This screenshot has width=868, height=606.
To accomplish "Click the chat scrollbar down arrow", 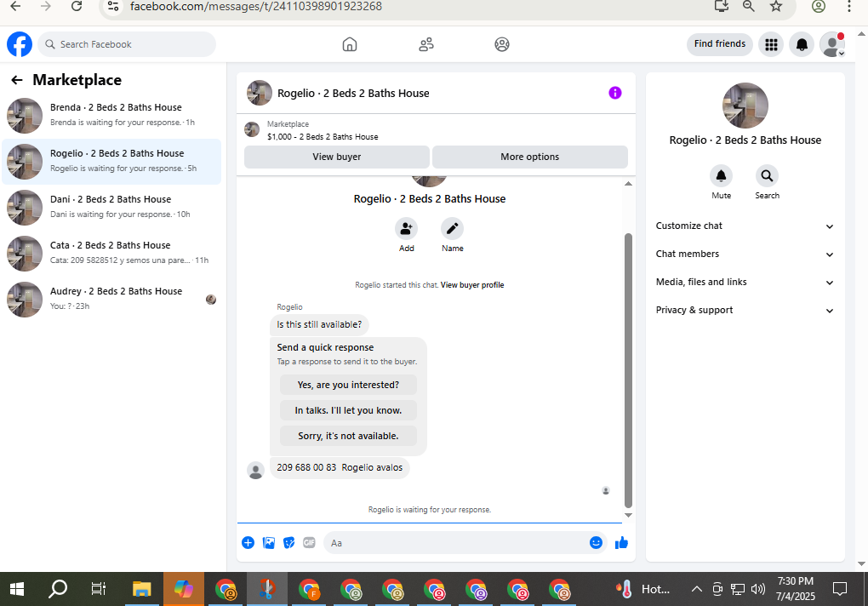I will (628, 515).
